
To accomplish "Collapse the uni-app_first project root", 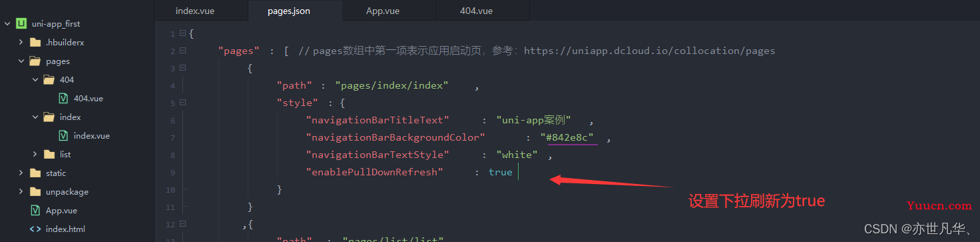I will click(7, 23).
